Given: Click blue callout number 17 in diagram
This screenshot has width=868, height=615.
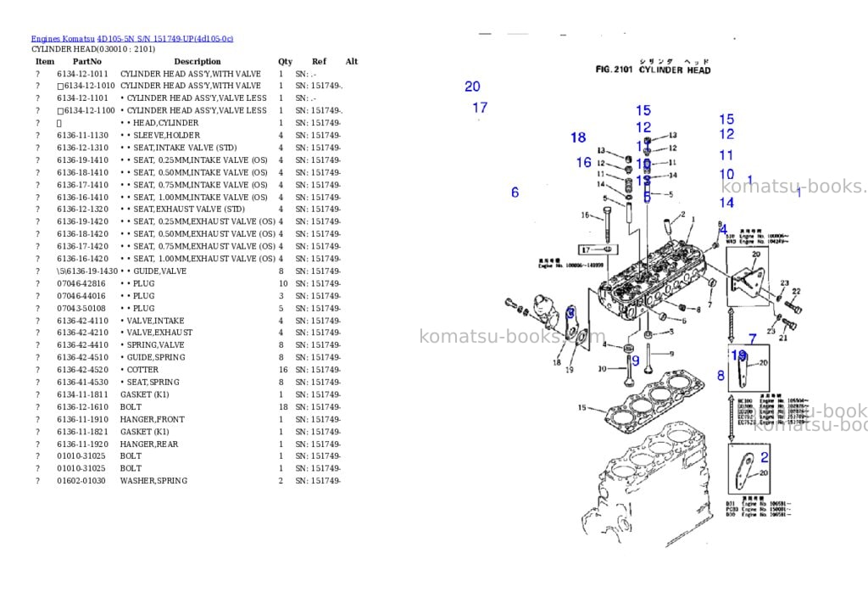Looking at the screenshot, I should tap(480, 108).
